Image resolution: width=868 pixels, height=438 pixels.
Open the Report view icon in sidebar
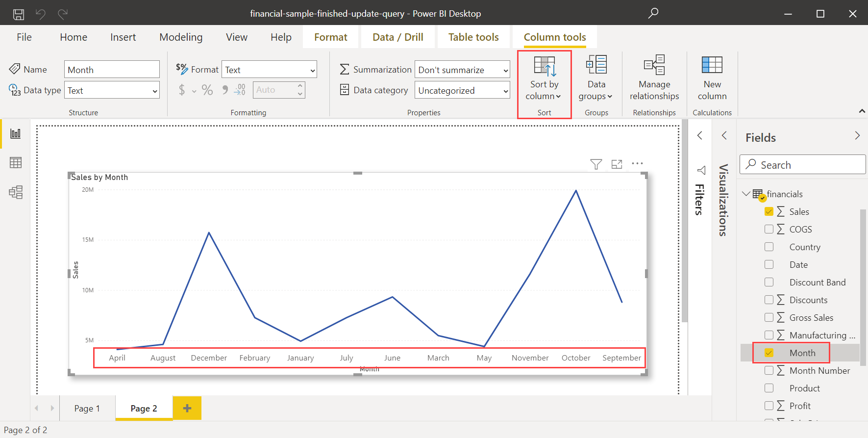tap(16, 133)
